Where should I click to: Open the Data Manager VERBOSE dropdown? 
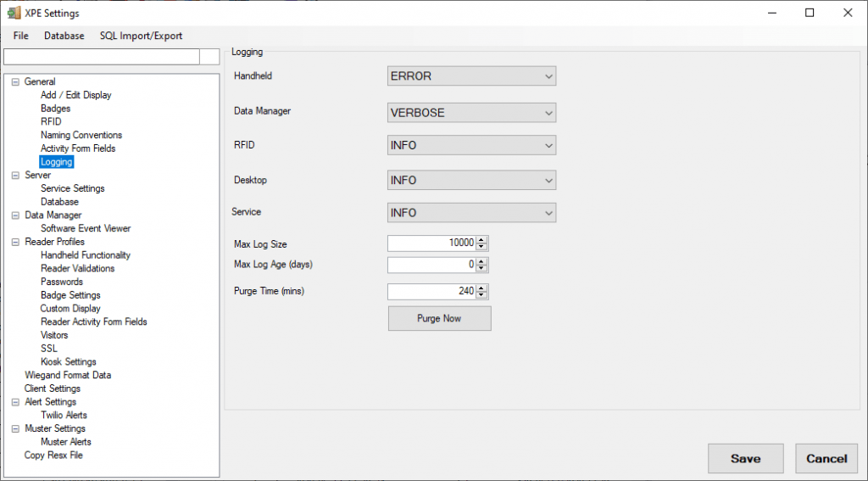click(471, 113)
